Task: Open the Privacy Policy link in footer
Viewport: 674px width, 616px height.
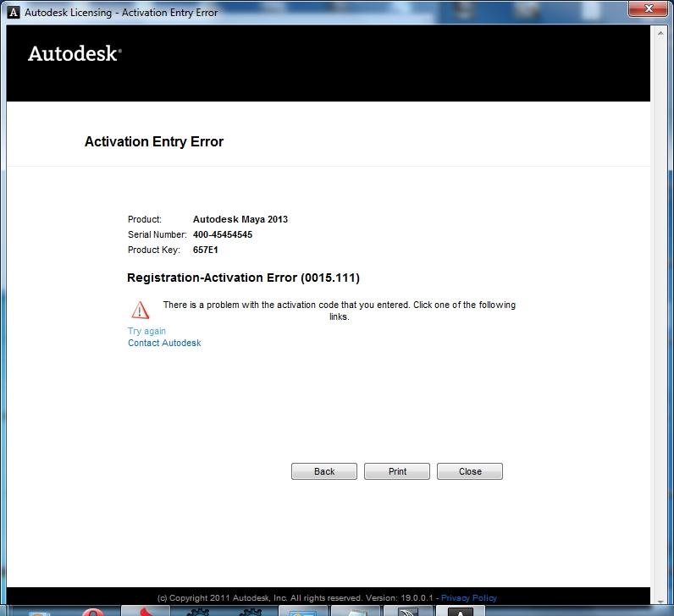Action: click(x=468, y=598)
